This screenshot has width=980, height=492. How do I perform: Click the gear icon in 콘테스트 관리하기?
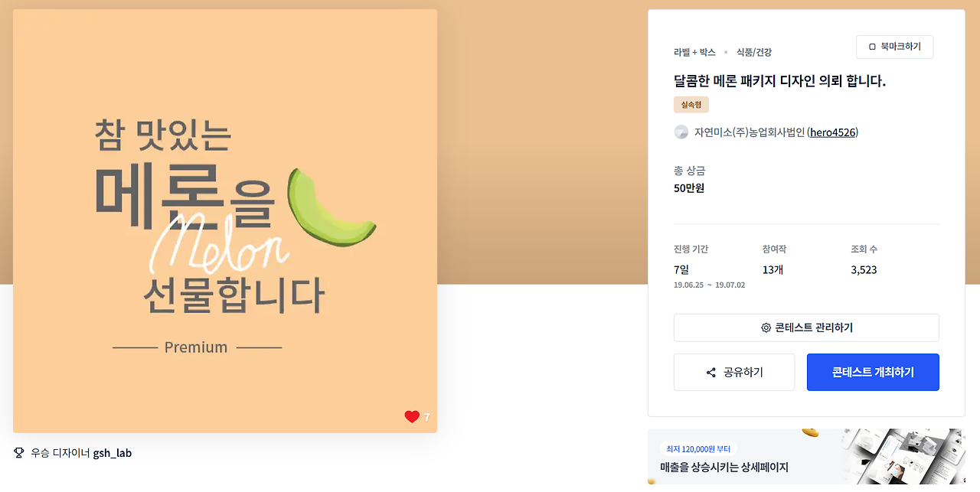click(766, 327)
